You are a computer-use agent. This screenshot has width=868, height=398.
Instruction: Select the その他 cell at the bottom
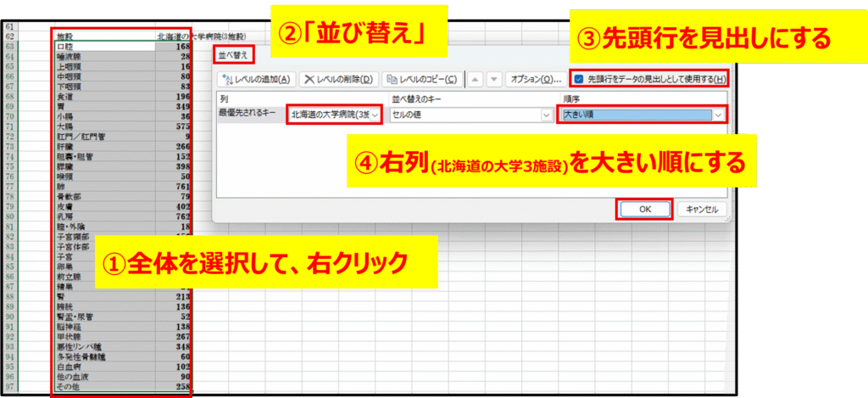click(67, 386)
